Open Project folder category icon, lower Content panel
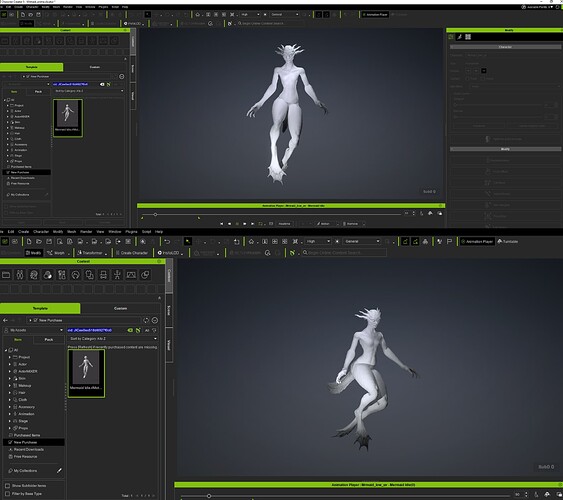The image size is (563, 500). [6, 275]
